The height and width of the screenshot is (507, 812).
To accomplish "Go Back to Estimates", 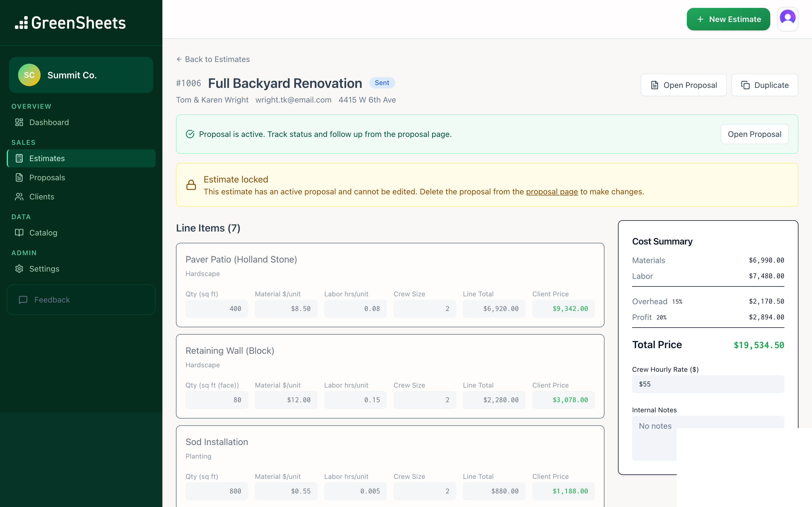I will click(213, 59).
